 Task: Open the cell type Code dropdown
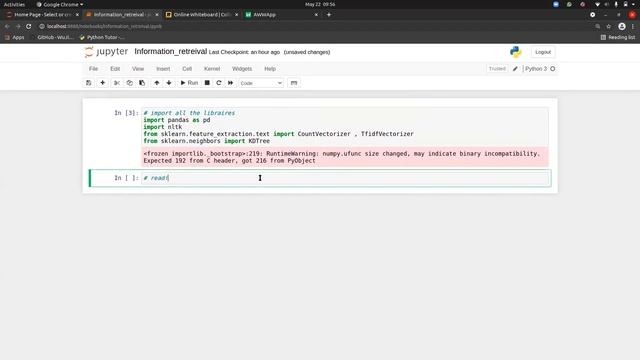click(261, 83)
